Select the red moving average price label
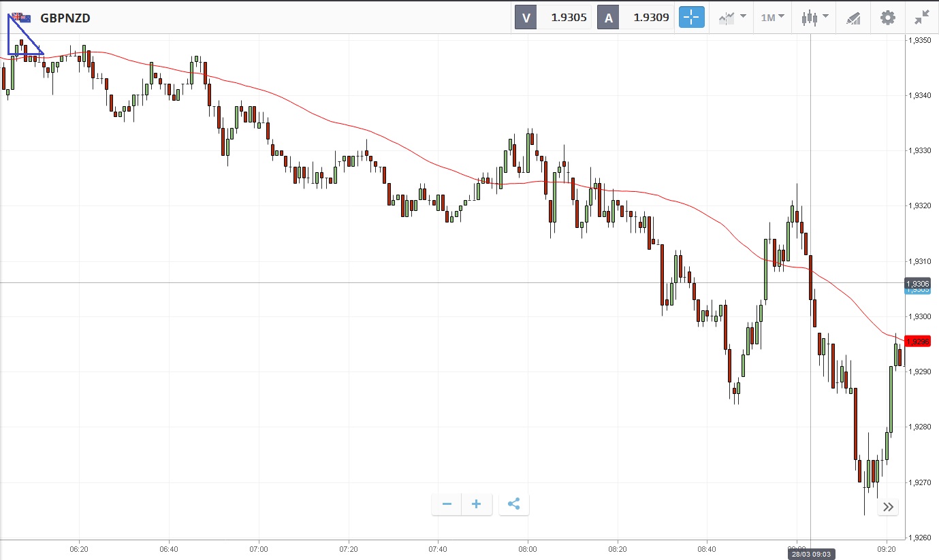 (918, 342)
